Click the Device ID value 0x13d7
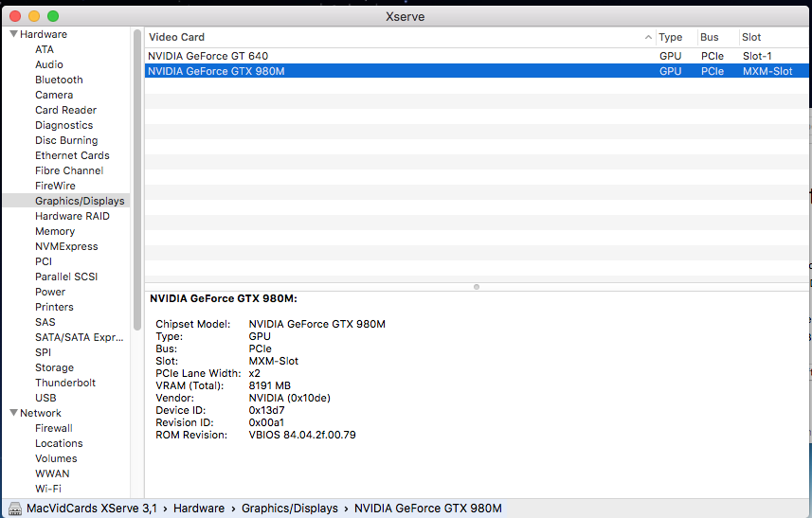The image size is (812, 518). [x=266, y=410]
